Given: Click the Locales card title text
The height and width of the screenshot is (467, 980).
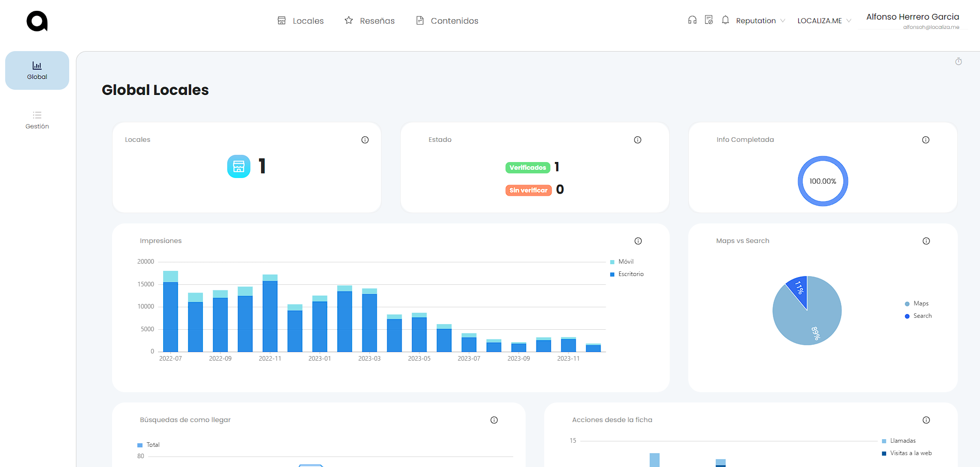Looking at the screenshot, I should [137, 140].
